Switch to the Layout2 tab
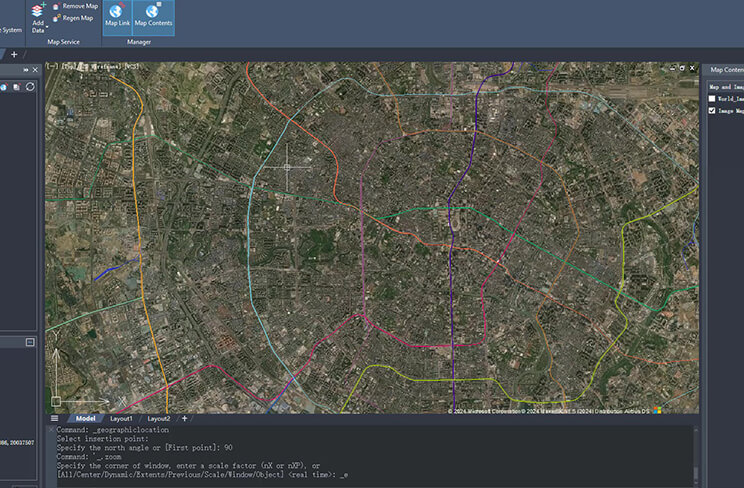Viewport: 744px width, 488px height. click(159, 418)
